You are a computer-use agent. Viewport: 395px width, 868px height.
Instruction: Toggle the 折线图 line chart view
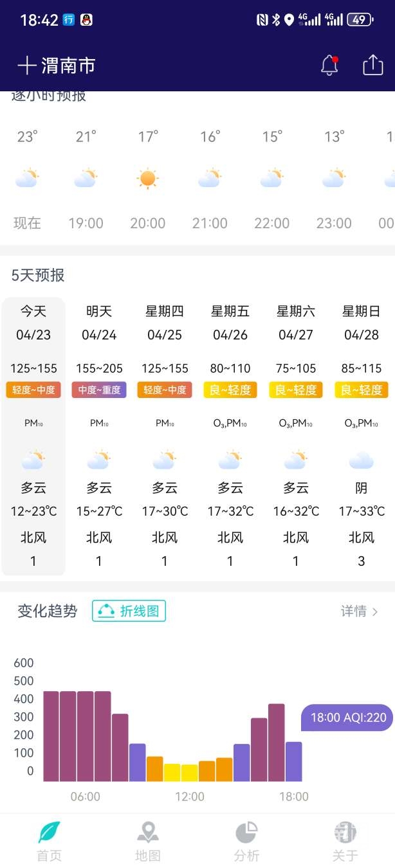[129, 611]
